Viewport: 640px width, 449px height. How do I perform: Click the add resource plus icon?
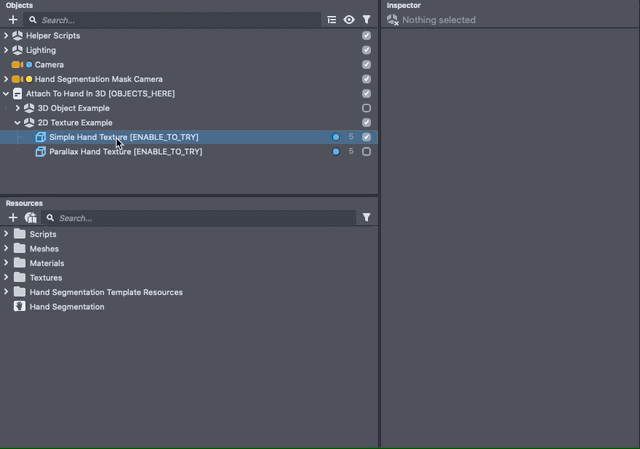click(13, 218)
